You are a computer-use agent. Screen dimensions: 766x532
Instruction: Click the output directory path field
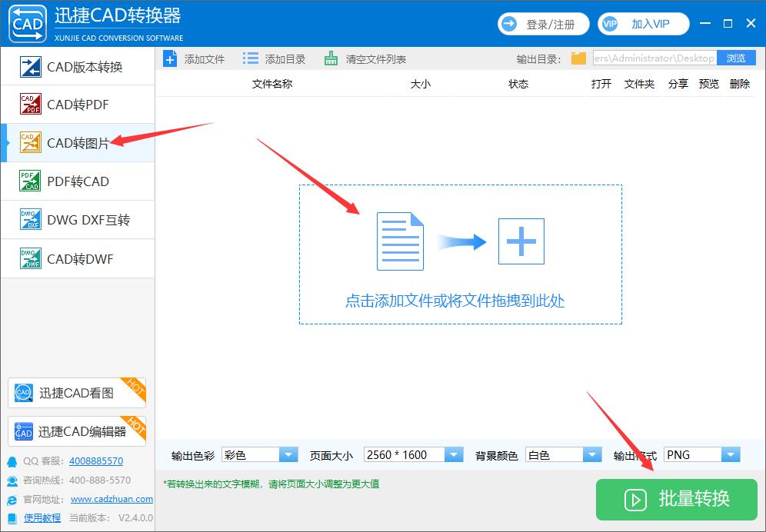654,58
